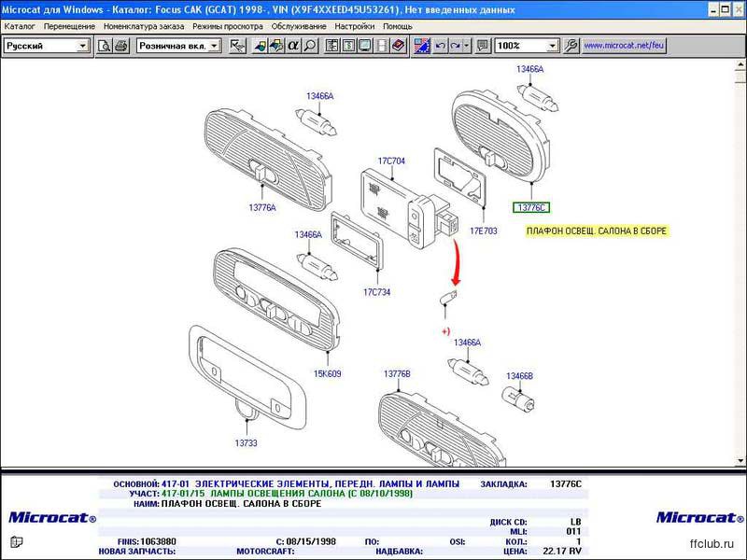
Task: Click the split-pane index view icon
Action: pos(332,46)
